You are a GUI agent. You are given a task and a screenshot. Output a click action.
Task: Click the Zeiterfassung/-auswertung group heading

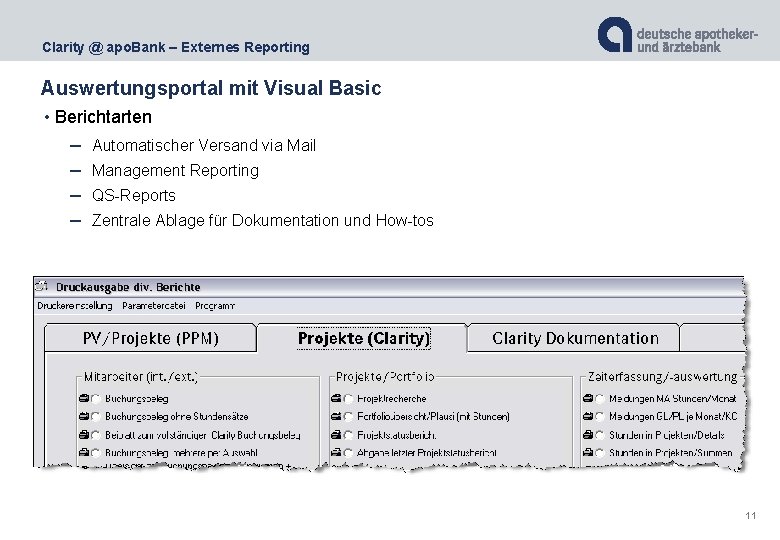(662, 377)
